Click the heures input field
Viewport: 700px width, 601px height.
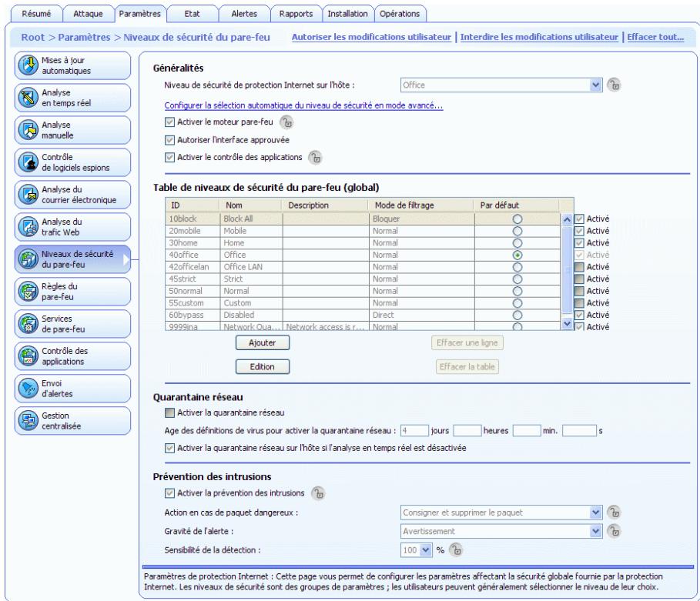coord(467,431)
